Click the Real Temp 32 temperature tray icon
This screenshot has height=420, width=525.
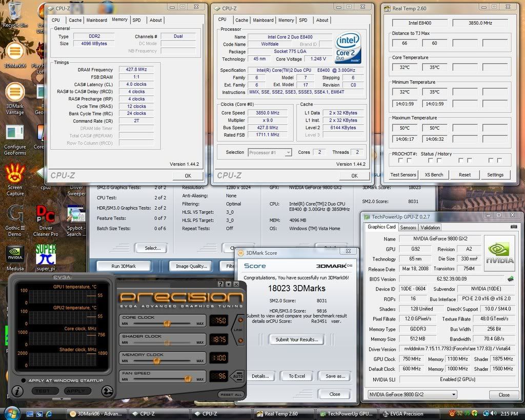pyautogui.click(x=460, y=414)
